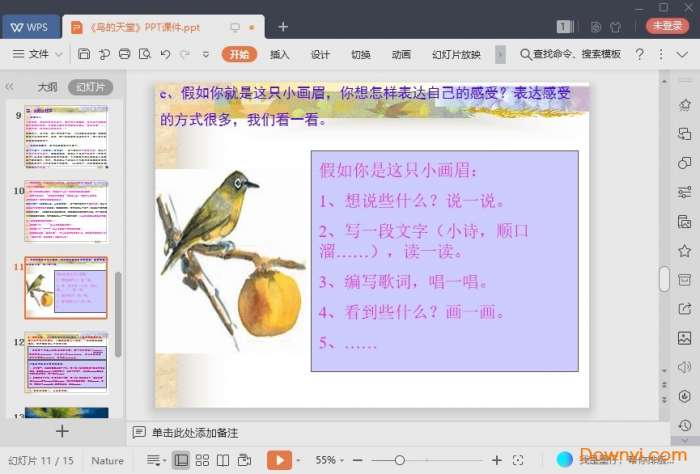Viewport: 700px width, 474px height.
Task: Select slide 12 thumbnail
Action: 66,362
